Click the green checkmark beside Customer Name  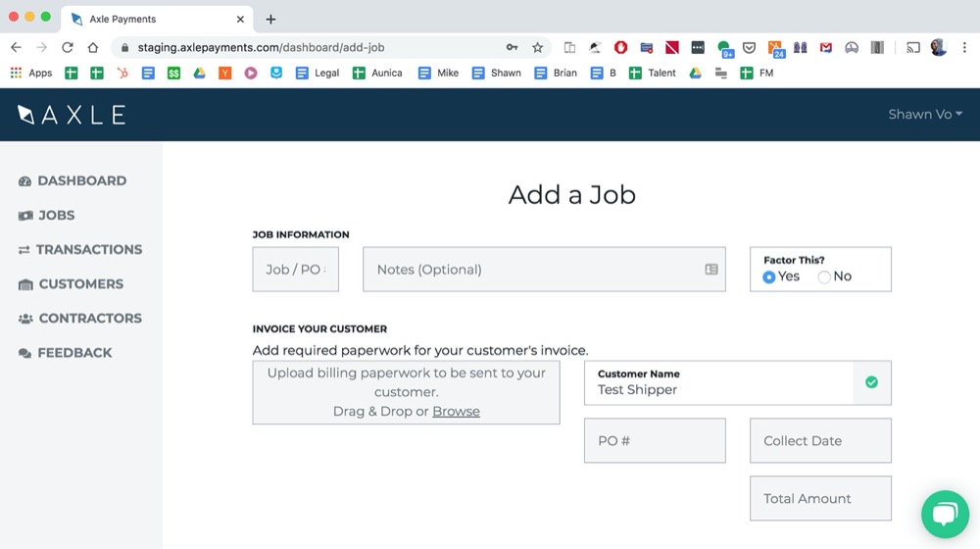point(871,382)
